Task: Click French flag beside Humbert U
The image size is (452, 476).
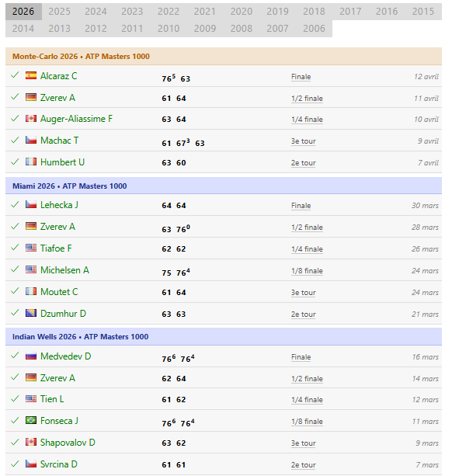Action: click(30, 162)
